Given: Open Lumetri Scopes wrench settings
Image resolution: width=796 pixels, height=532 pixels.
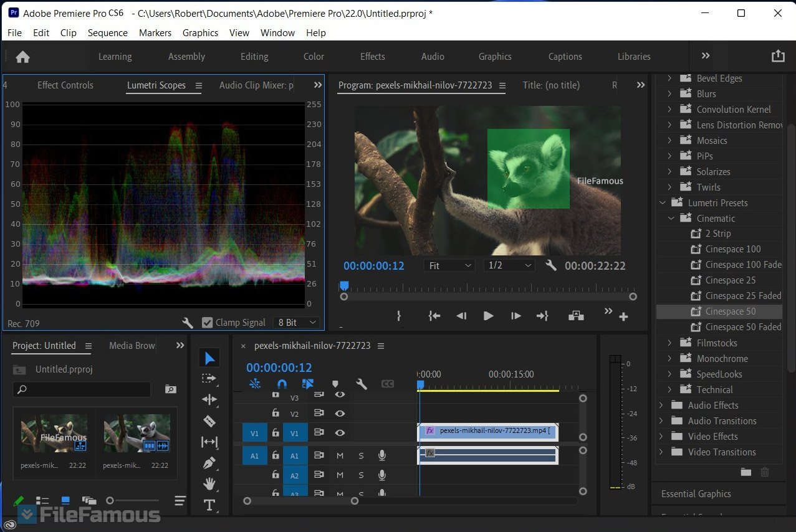Looking at the screenshot, I should click(188, 323).
